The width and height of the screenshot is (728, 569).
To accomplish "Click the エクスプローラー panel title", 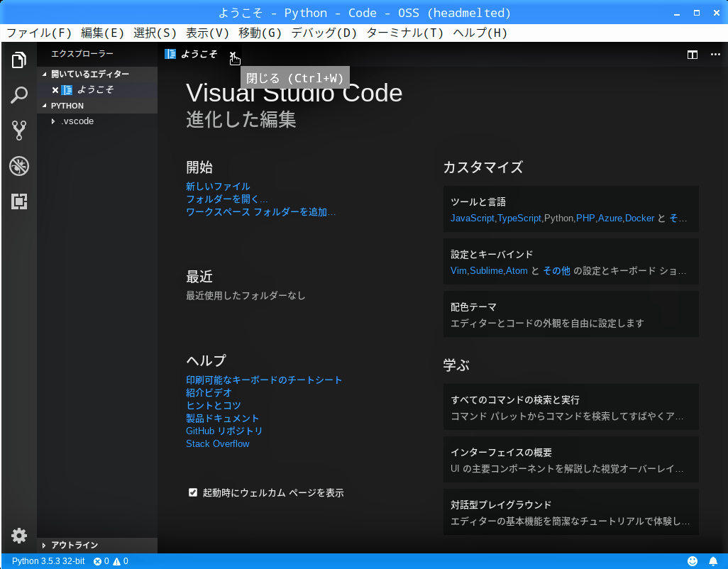I will (82, 54).
